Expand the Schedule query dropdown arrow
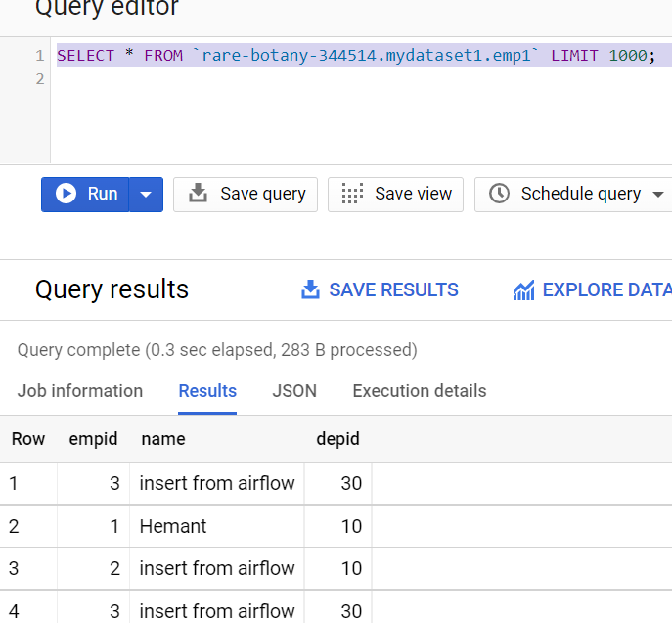672x623 pixels. point(657,194)
